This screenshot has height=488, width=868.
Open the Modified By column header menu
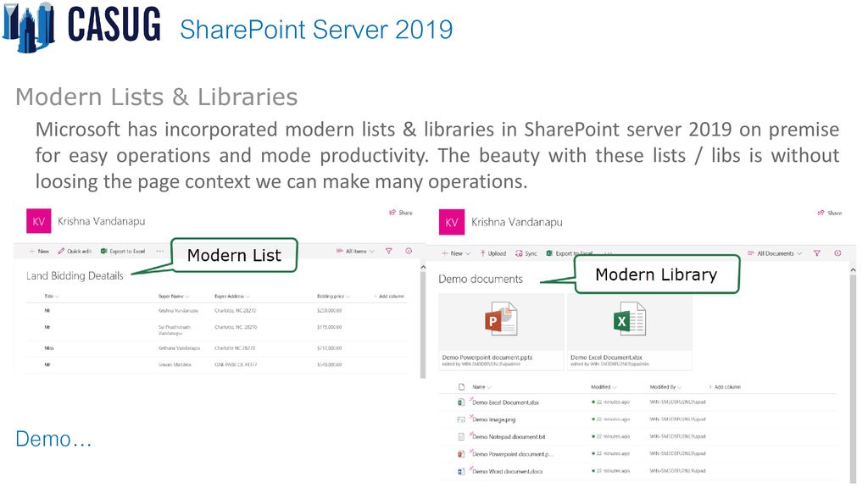coord(665,387)
